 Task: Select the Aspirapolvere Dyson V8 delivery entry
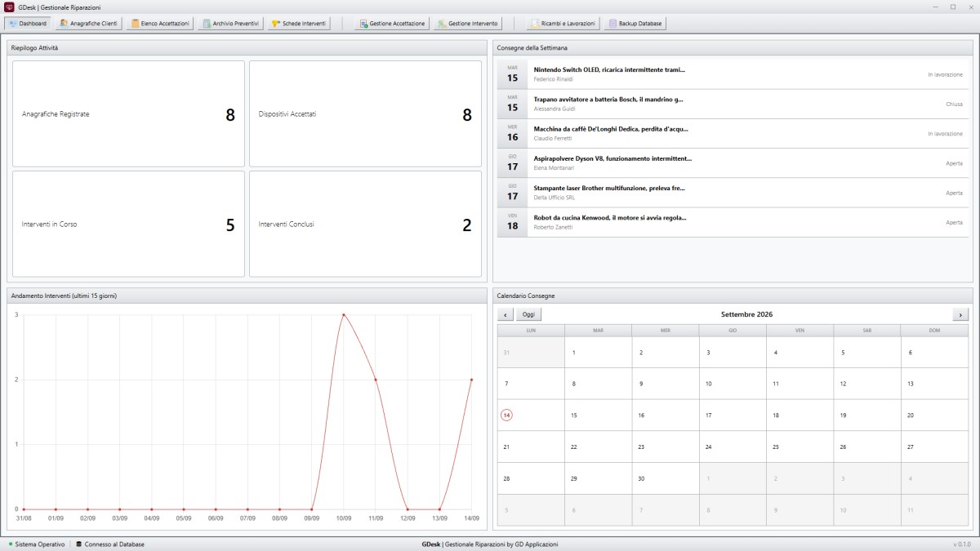tap(733, 162)
